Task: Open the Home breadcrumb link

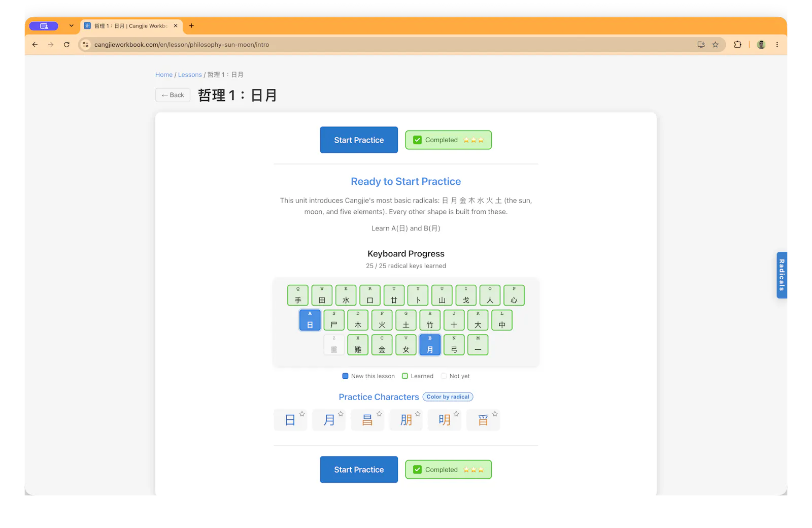Action: coord(164,75)
